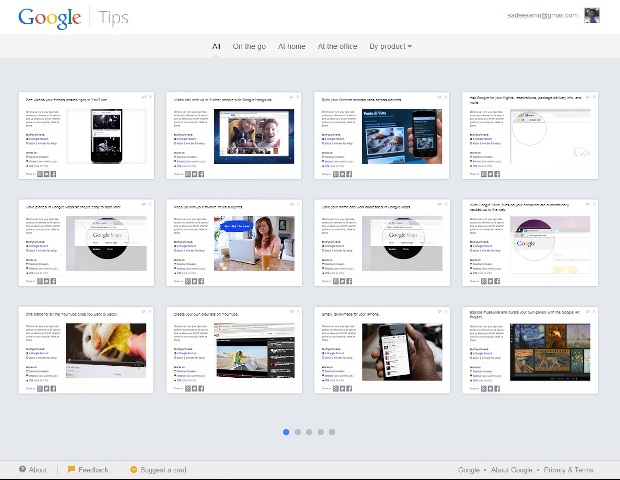Share the concert-phone YouTube card on Google+
This screenshot has width=620, height=480.
[x=40, y=174]
